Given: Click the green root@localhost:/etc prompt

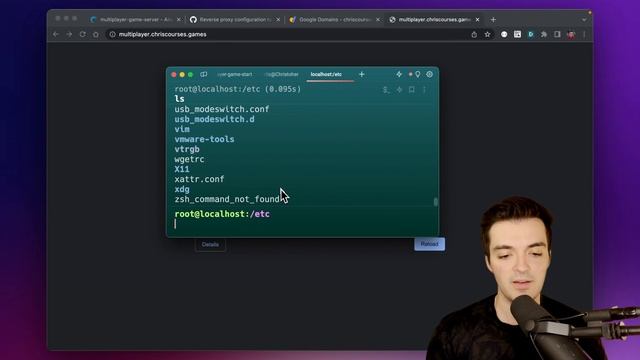Looking at the screenshot, I should [222, 214].
